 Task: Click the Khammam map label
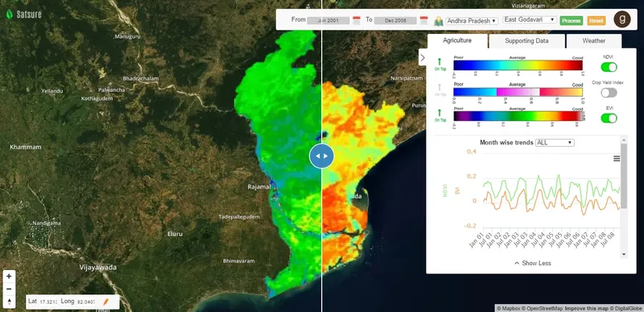[x=26, y=147]
